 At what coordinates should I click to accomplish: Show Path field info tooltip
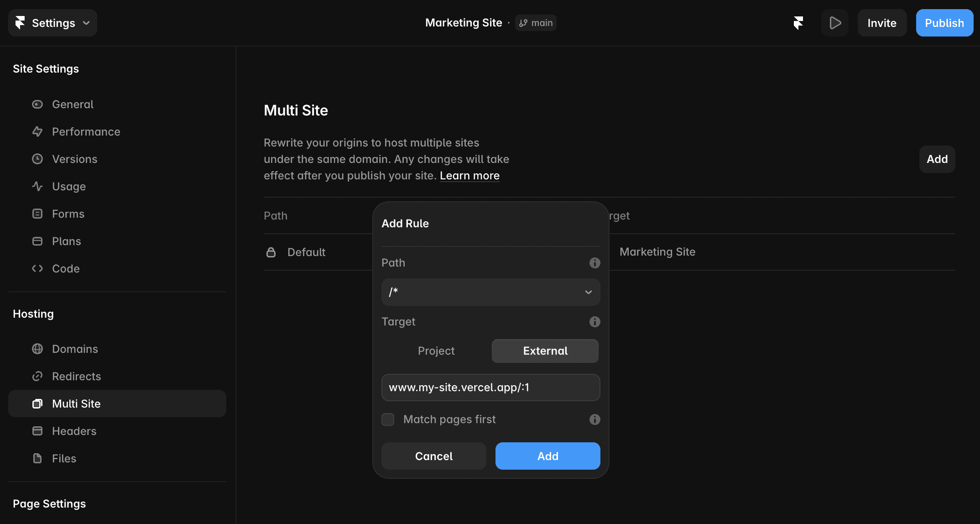pos(595,263)
